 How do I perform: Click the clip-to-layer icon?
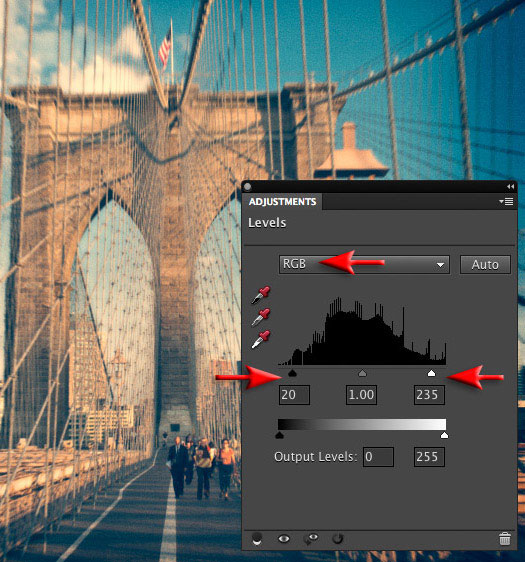pos(257,538)
